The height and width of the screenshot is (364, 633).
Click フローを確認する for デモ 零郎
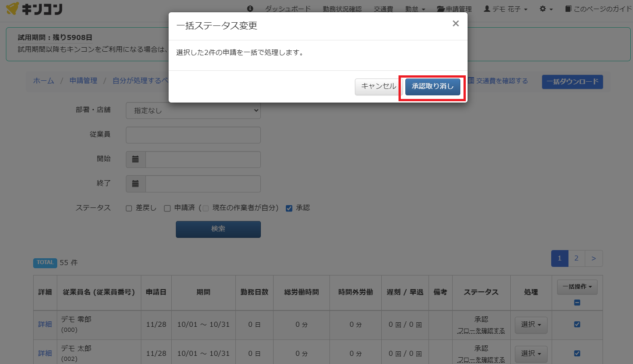[x=481, y=330]
